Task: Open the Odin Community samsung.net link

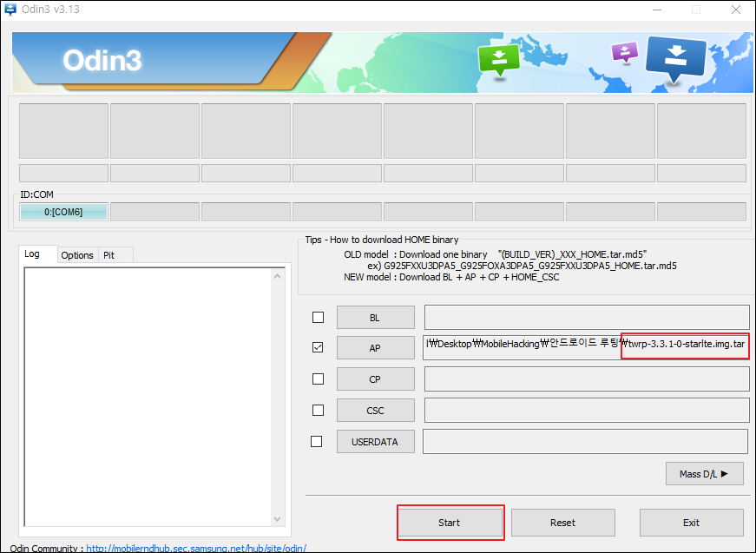Action: pyautogui.click(x=196, y=549)
